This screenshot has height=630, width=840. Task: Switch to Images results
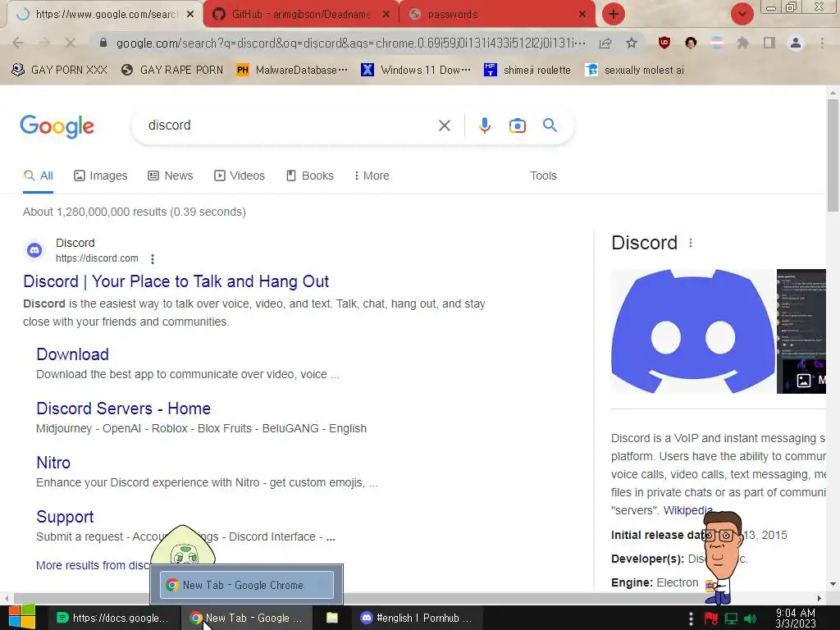(x=101, y=176)
